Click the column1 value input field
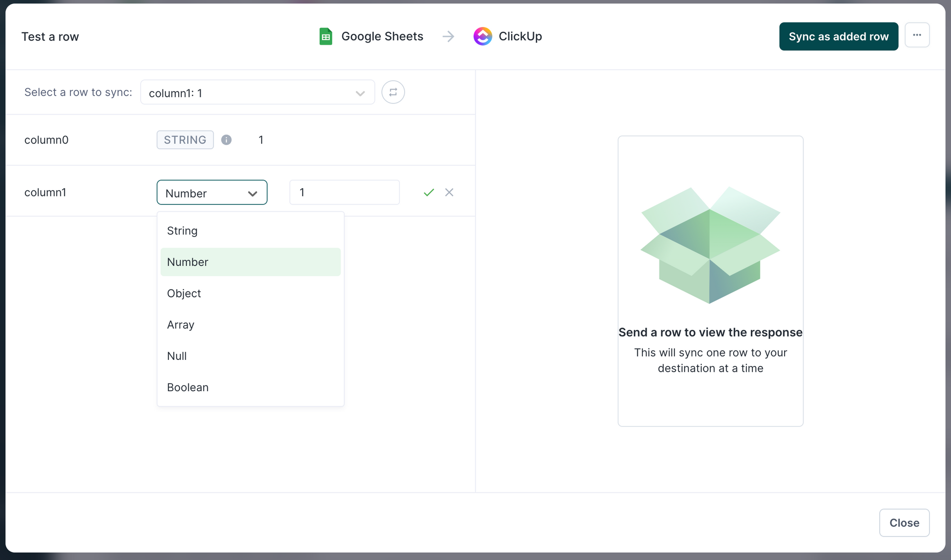This screenshot has width=951, height=560. pos(344,193)
